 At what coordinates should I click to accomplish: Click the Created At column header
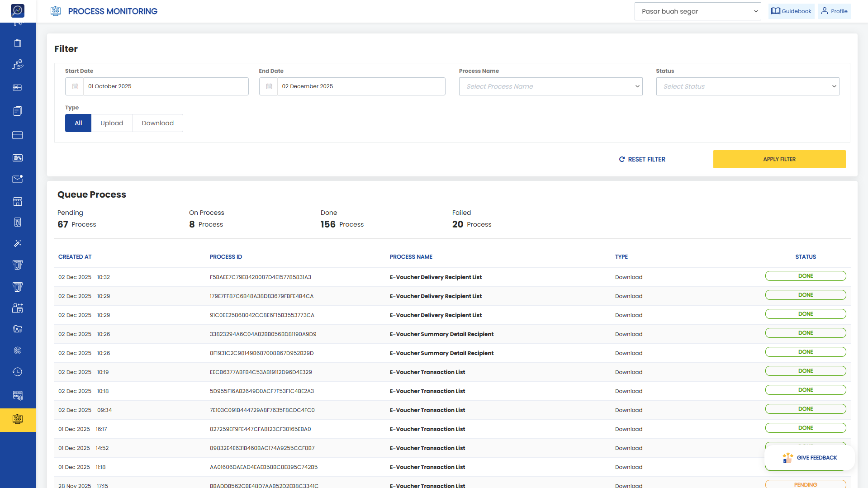[x=75, y=257]
